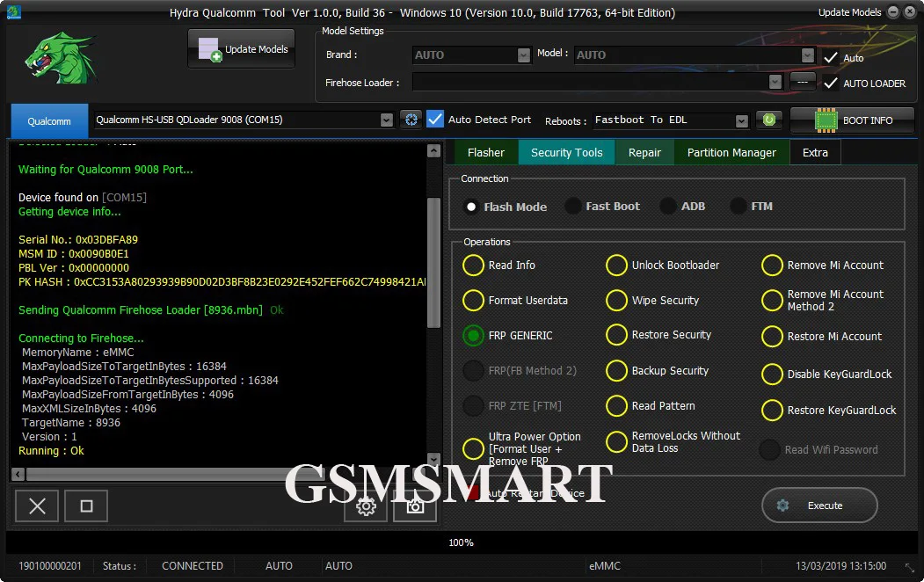Click the X clear log button
The height and width of the screenshot is (582, 924).
[37, 506]
